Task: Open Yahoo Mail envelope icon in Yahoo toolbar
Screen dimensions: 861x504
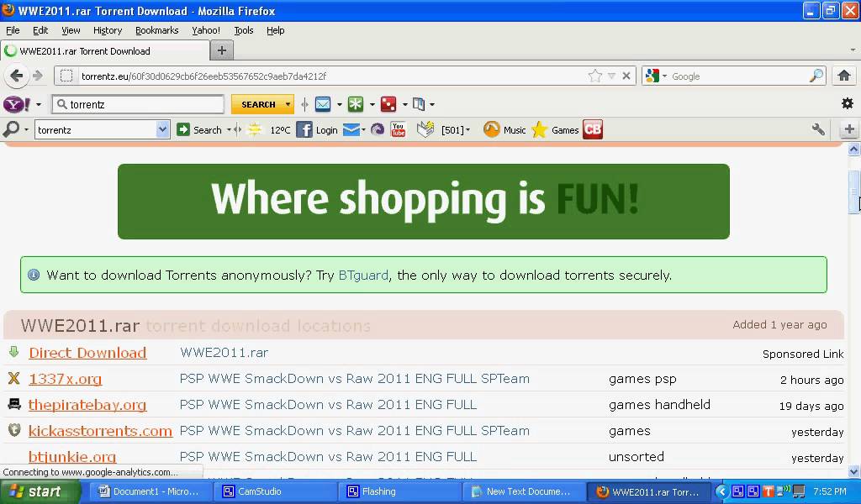Action: click(323, 103)
